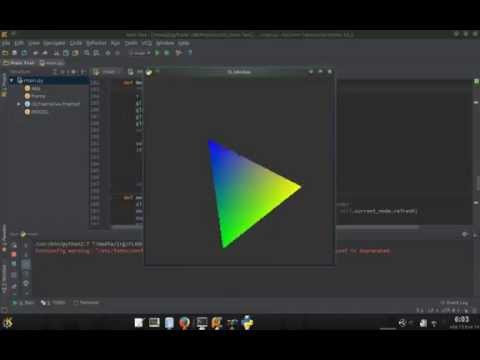480x360 pixels.
Task: Open the application launcher in taskbar
Action: tap(8, 322)
